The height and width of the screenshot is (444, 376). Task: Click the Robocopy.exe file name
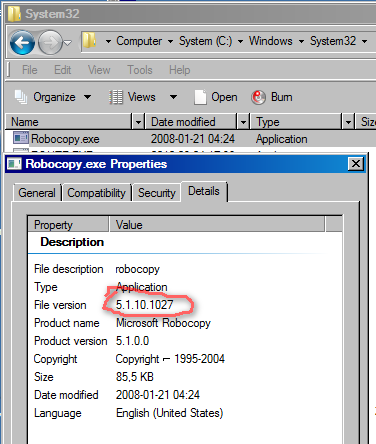pyautogui.click(x=65, y=139)
